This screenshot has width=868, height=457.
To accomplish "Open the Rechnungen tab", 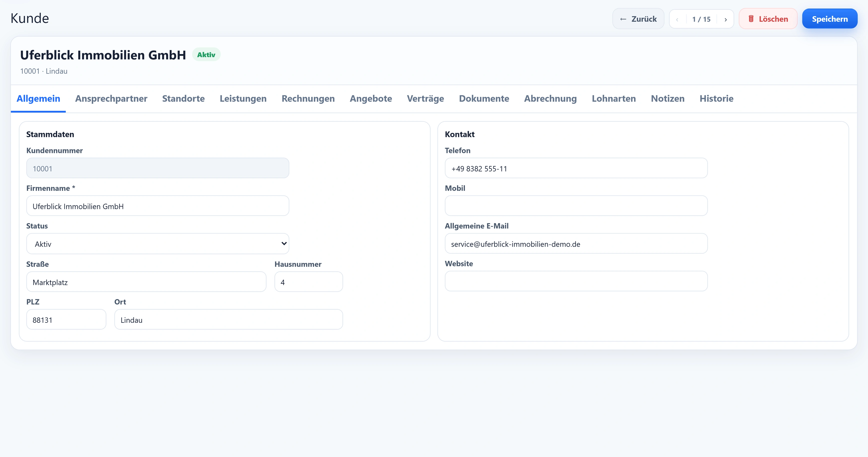I will tap(308, 99).
